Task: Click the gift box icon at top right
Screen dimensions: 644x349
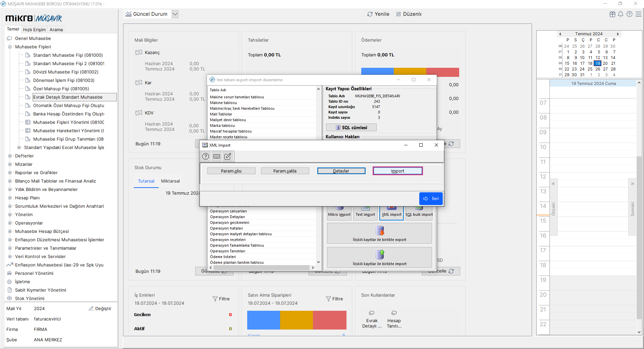Action: point(612,14)
